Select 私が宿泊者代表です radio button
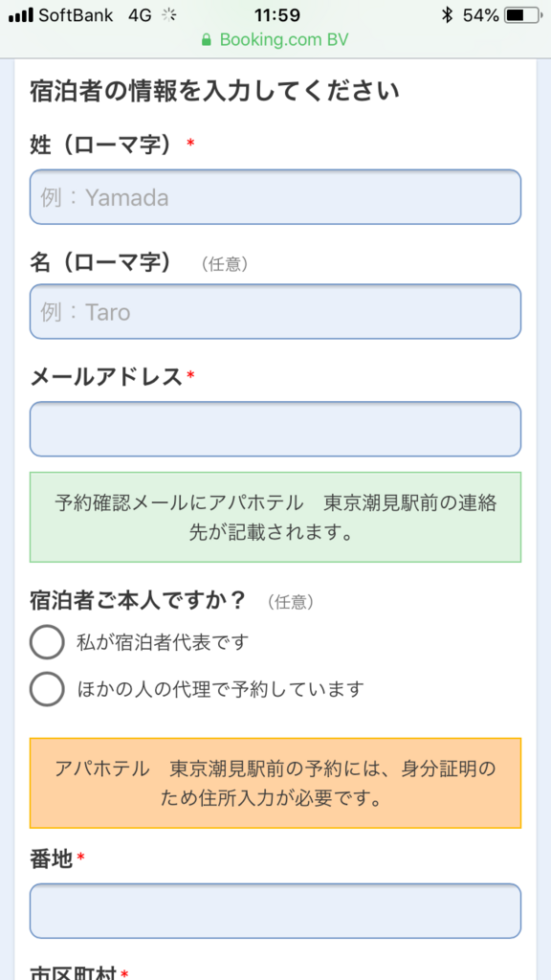Screen dimensions: 551x980 click(47, 642)
